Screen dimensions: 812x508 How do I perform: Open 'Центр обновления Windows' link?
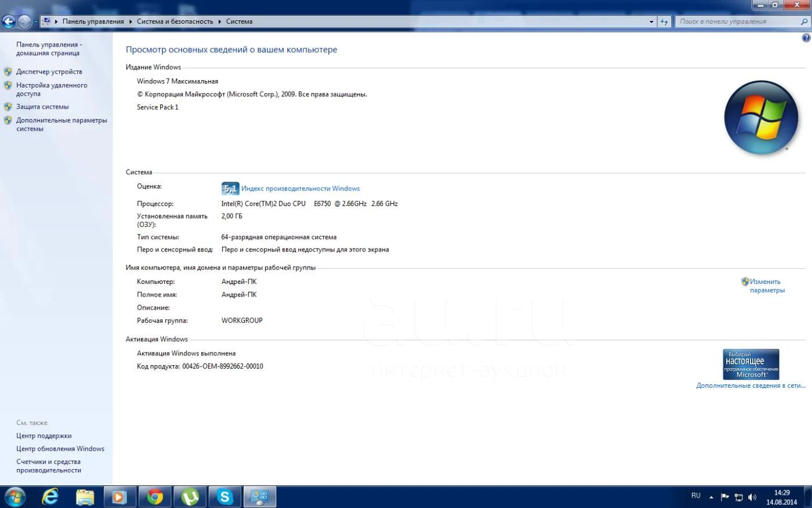coord(60,449)
